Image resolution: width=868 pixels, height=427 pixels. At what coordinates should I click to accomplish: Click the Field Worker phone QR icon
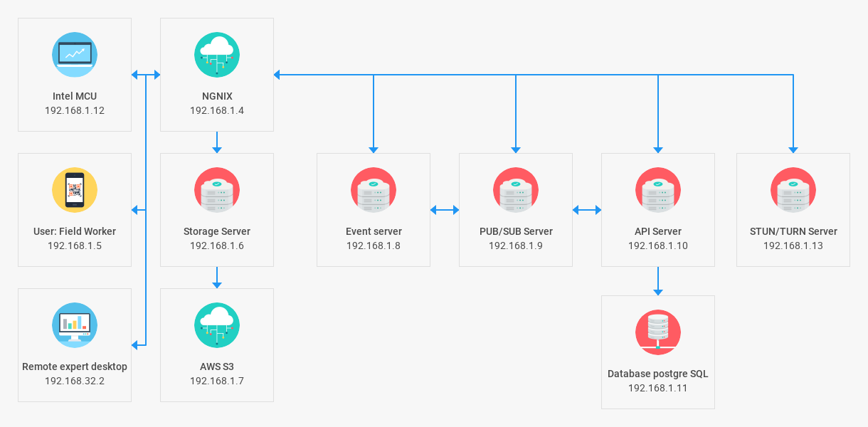(x=75, y=190)
